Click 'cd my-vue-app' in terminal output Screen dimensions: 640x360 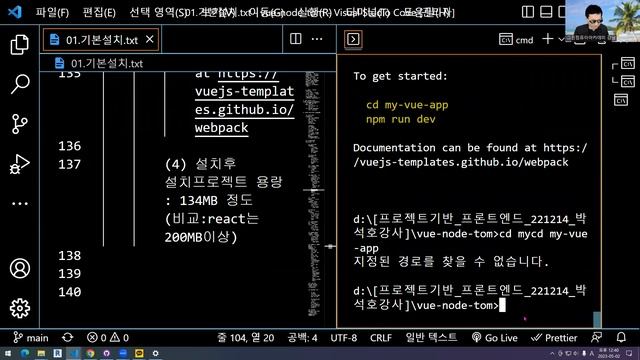click(407, 105)
